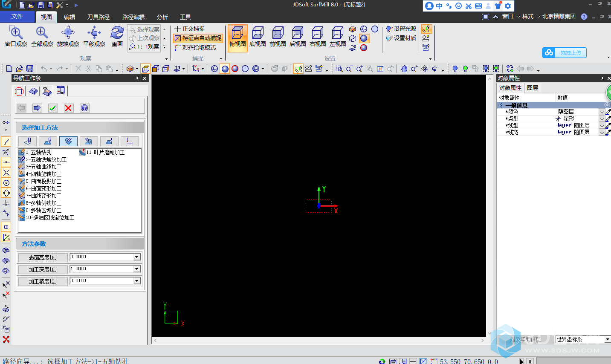This screenshot has height=364, width=611.
Task: Click the 窗口观察 window zoom icon
Action: pos(16,33)
